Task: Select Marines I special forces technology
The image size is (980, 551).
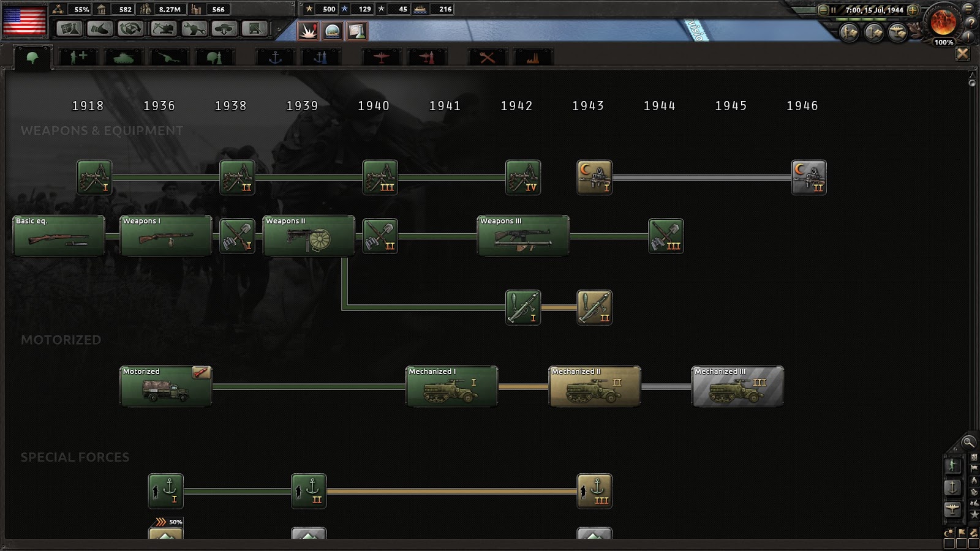Action: point(166,491)
